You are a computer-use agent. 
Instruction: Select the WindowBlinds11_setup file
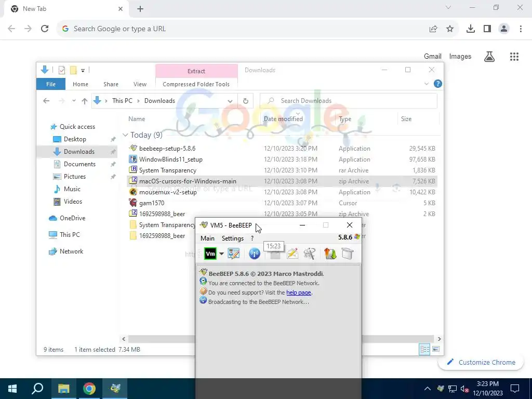tap(170, 159)
